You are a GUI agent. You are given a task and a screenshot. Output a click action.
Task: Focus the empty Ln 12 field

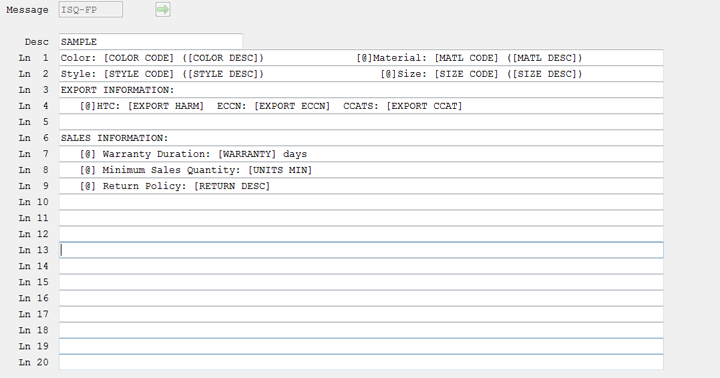coord(361,234)
